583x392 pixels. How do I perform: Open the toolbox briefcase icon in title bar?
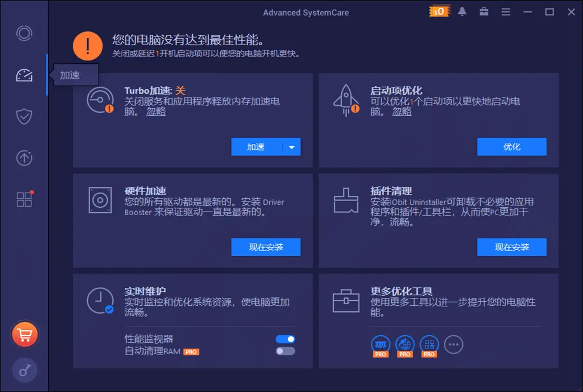click(x=484, y=12)
